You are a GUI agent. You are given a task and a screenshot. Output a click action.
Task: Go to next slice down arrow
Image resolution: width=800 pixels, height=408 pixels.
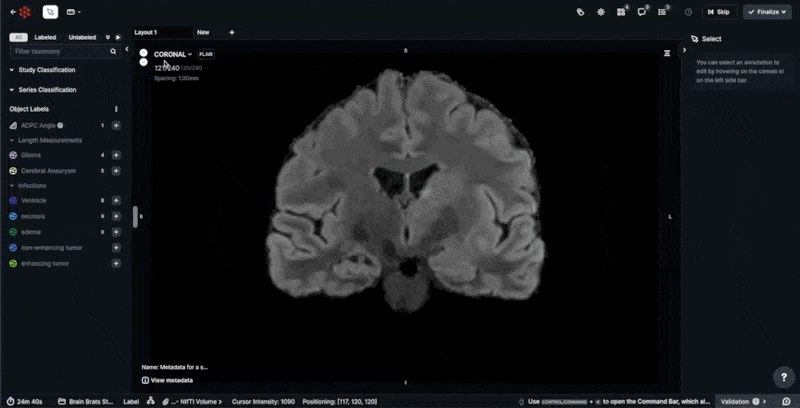tap(144, 62)
